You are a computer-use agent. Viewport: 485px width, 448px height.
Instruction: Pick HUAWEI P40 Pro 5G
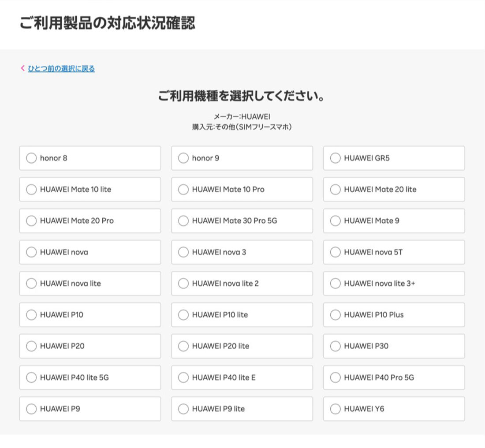394,377
